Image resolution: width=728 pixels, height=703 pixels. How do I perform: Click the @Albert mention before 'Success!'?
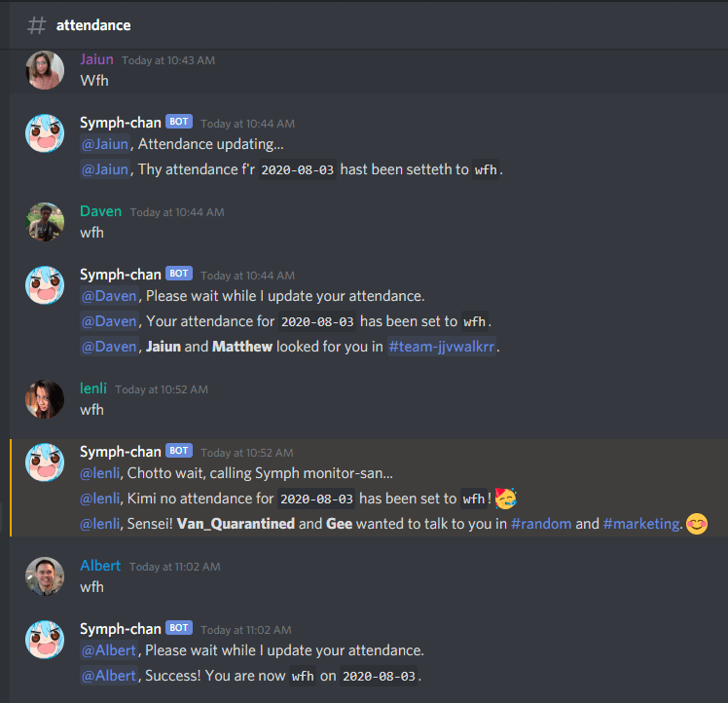pos(109,676)
